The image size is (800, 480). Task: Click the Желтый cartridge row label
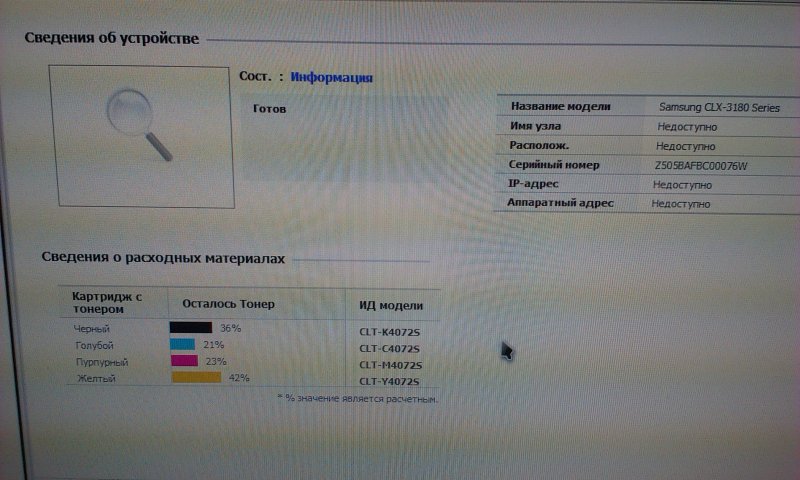click(x=96, y=379)
